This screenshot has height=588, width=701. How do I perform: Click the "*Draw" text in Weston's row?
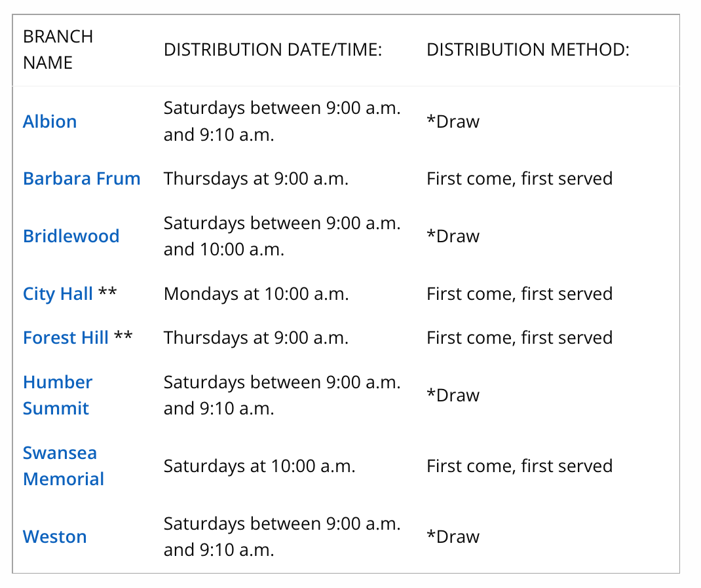click(453, 537)
